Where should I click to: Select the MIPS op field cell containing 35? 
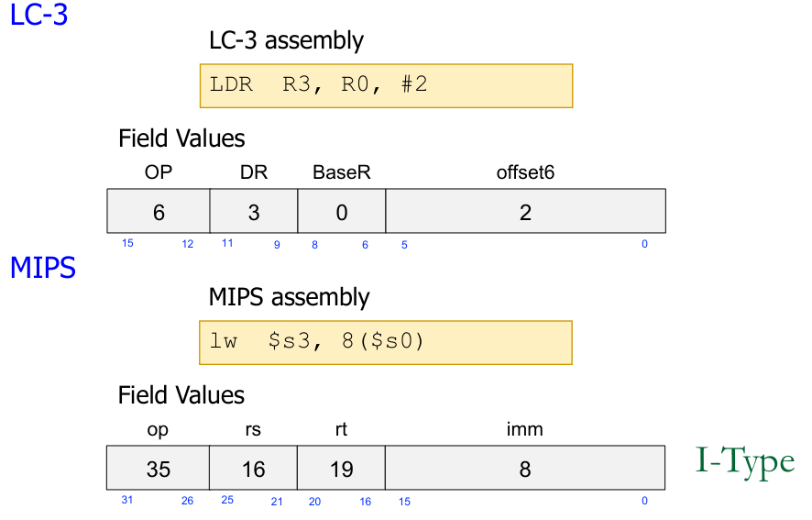pos(158,470)
